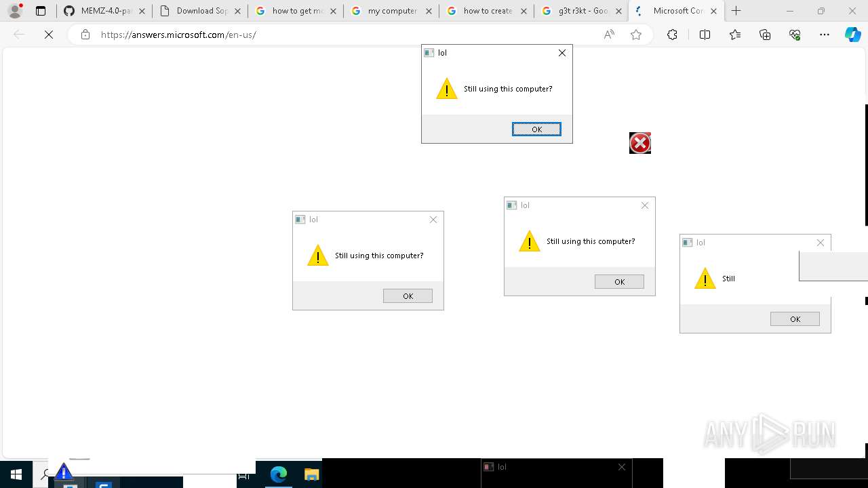Toggle the Split screen icon
This screenshot has height=488, width=868.
click(705, 35)
